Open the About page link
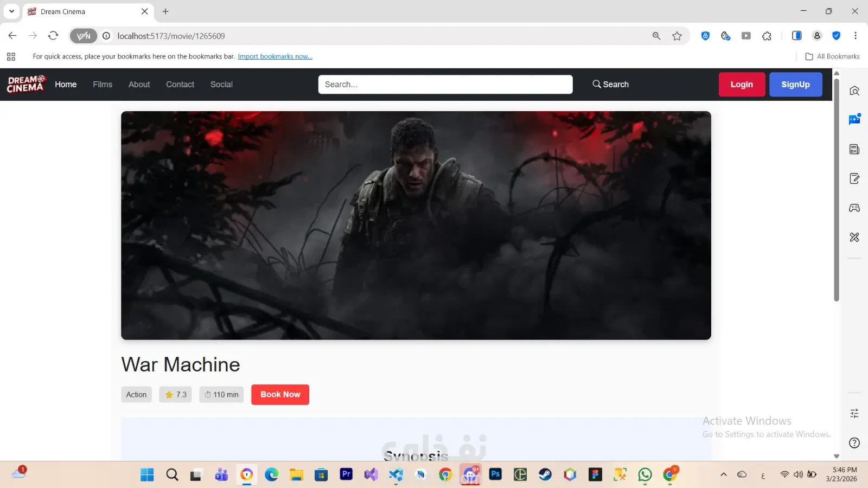 pos(139,85)
